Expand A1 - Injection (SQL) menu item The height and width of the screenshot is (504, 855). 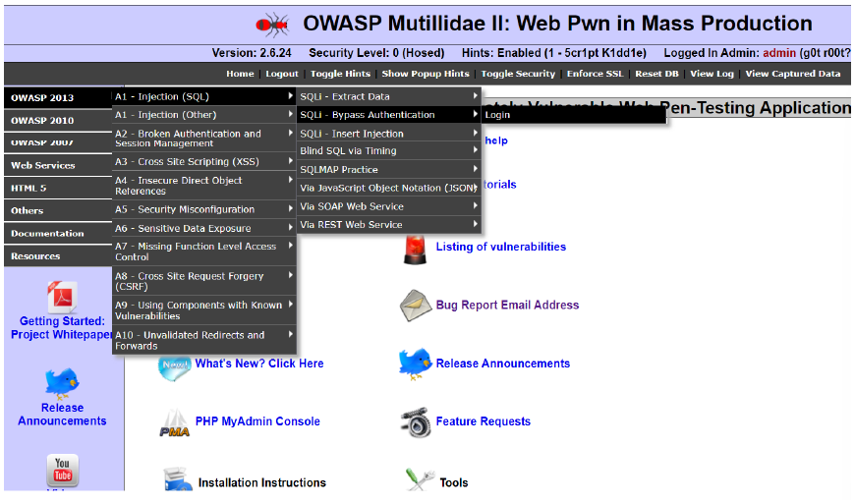point(204,96)
